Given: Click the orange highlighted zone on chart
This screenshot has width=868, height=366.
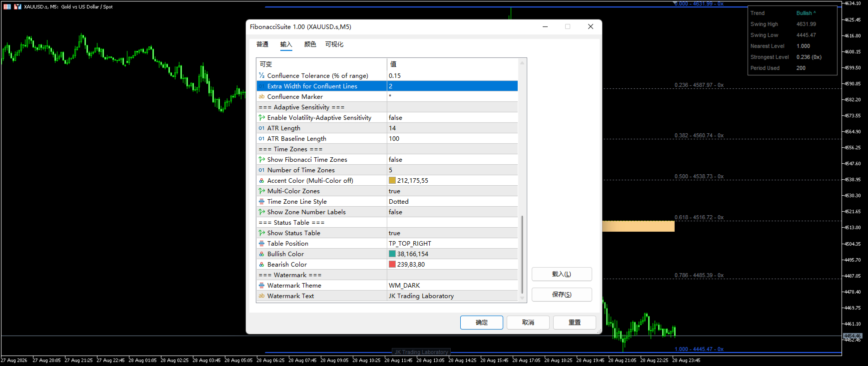Looking at the screenshot, I should pyautogui.click(x=638, y=226).
